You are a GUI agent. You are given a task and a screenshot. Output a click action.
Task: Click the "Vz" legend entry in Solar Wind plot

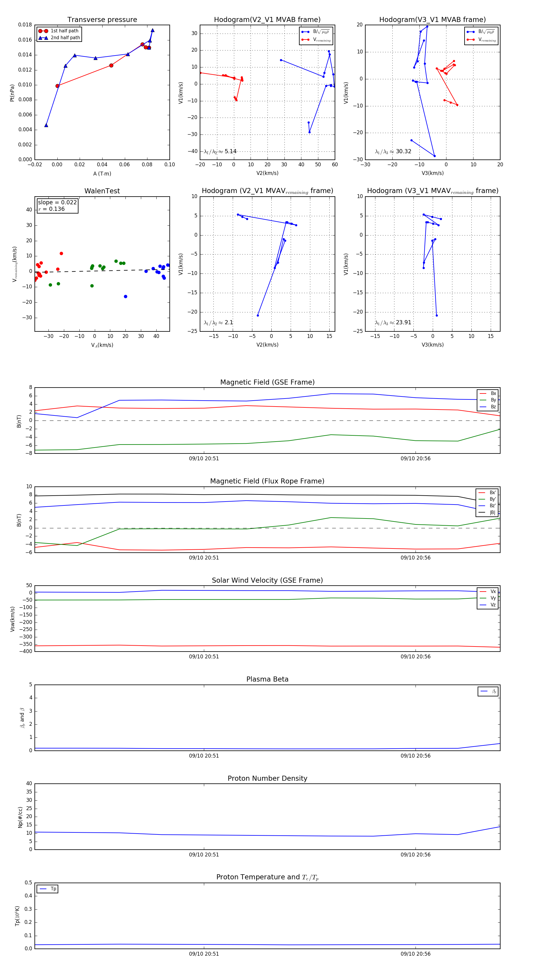488,605
